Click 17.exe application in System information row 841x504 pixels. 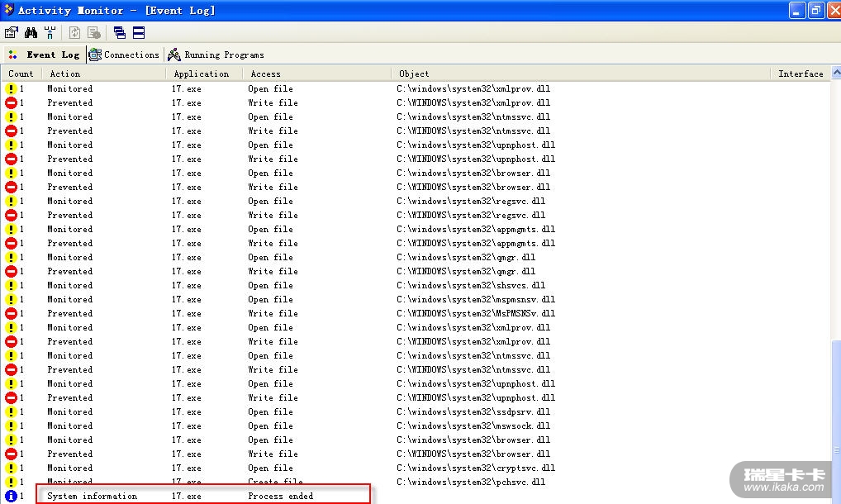pyautogui.click(x=187, y=496)
